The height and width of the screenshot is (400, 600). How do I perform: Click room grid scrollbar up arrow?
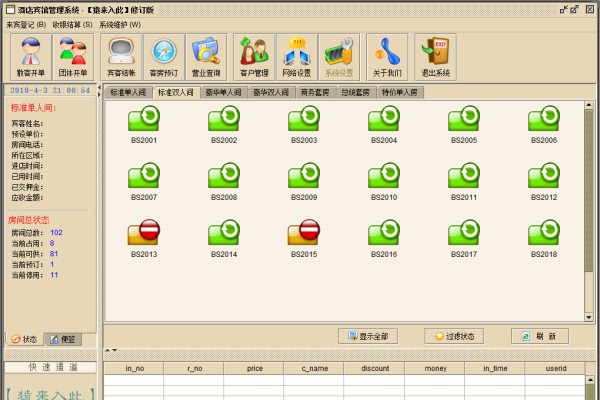point(589,105)
